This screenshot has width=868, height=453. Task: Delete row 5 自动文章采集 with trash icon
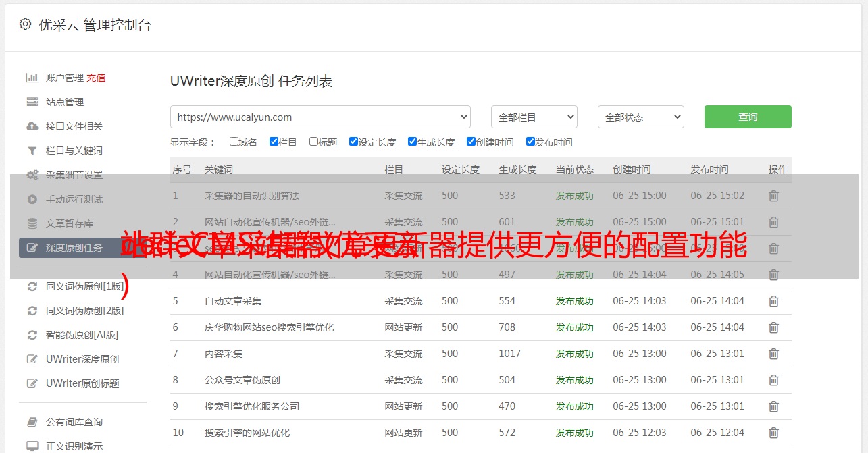click(774, 301)
